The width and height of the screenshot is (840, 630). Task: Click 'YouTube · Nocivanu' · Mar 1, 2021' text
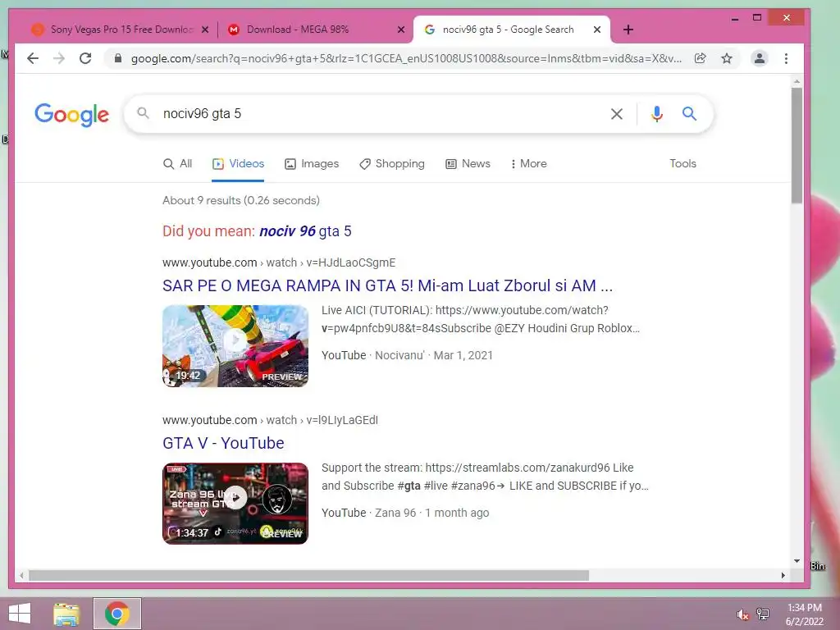pos(407,355)
